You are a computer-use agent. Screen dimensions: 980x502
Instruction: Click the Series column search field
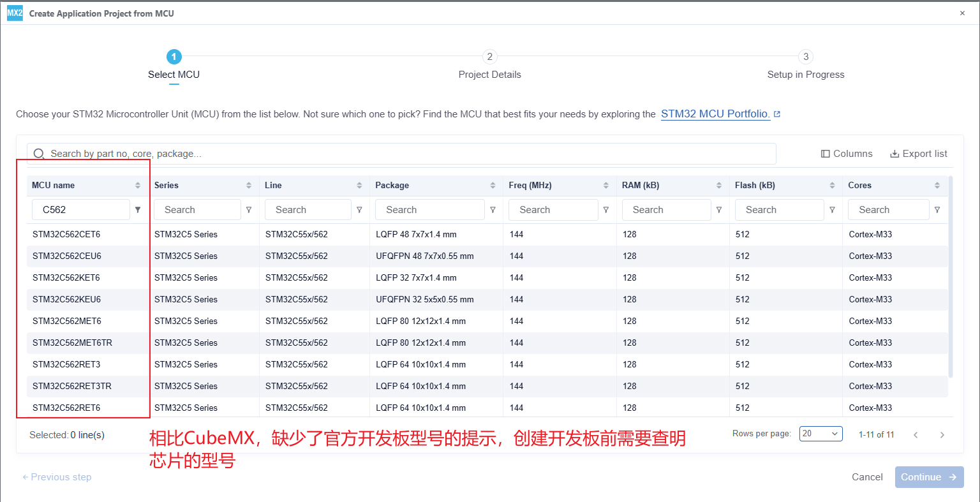tap(197, 210)
